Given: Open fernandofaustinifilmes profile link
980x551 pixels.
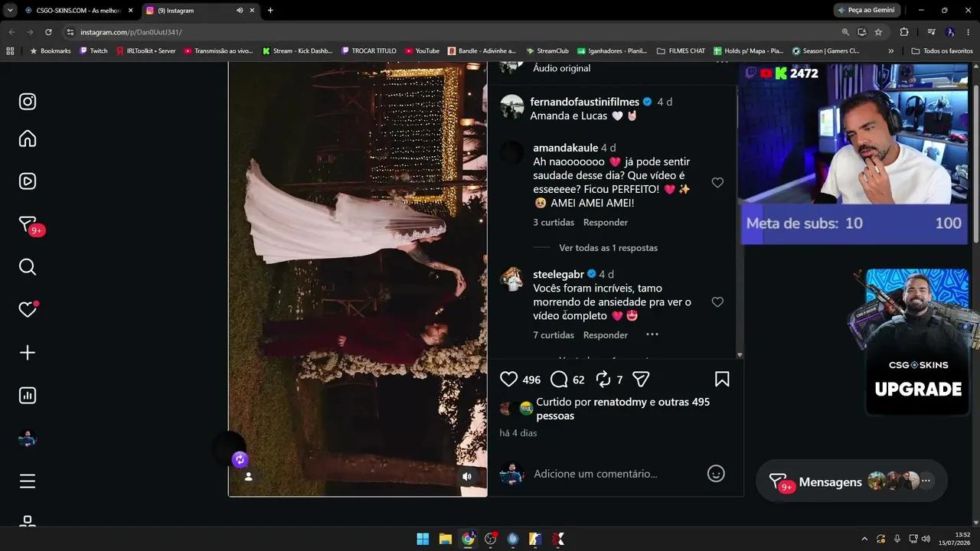Looking at the screenshot, I should click(584, 102).
